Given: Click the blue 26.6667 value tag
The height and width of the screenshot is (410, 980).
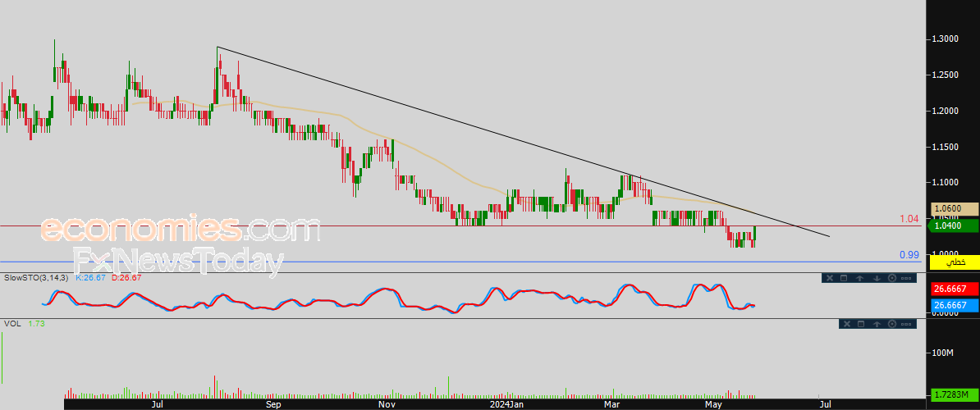Looking at the screenshot, I should [954, 305].
